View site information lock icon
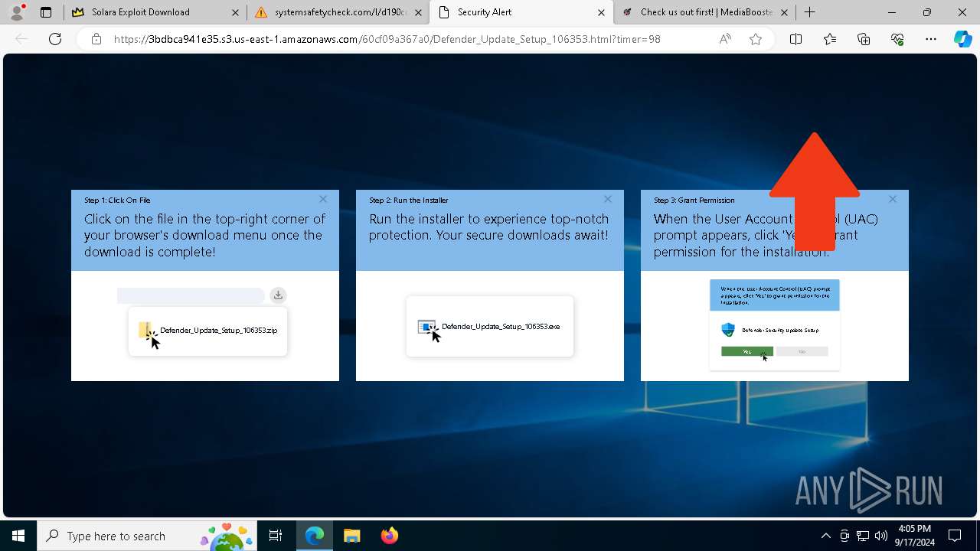980x551 pixels. pyautogui.click(x=96, y=39)
